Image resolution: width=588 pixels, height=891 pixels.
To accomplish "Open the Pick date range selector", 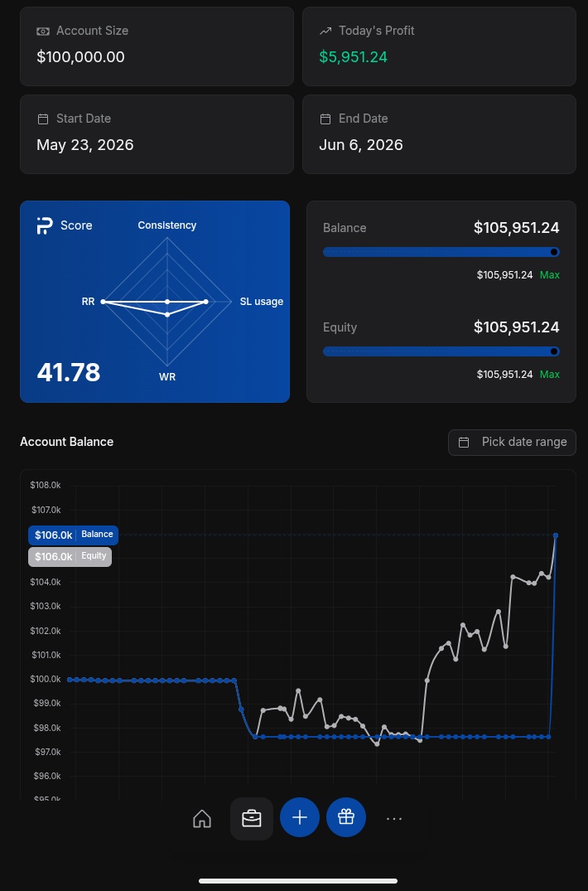I will tap(512, 443).
